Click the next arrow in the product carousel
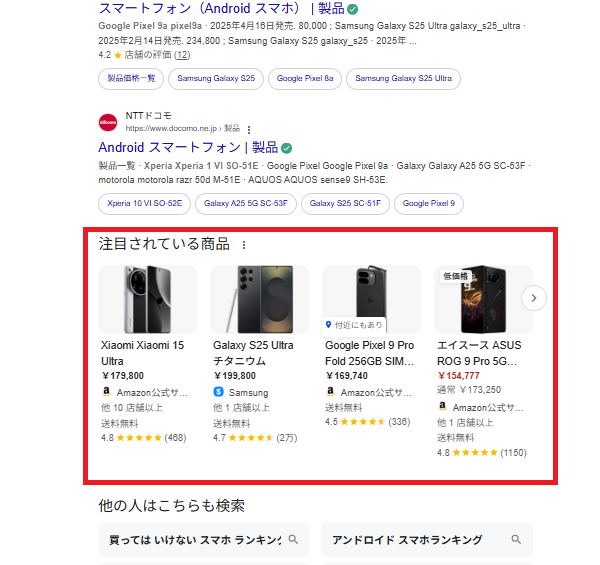600x565 pixels. 533,298
